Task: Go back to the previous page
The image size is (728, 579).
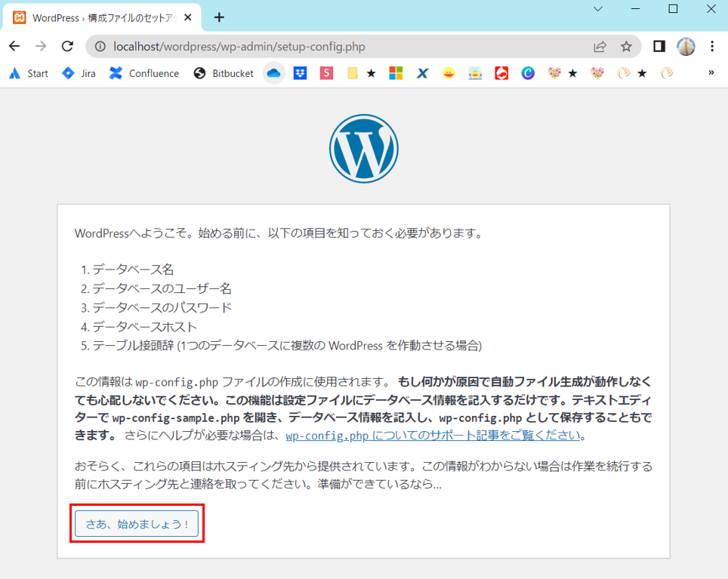Action: click(14, 46)
